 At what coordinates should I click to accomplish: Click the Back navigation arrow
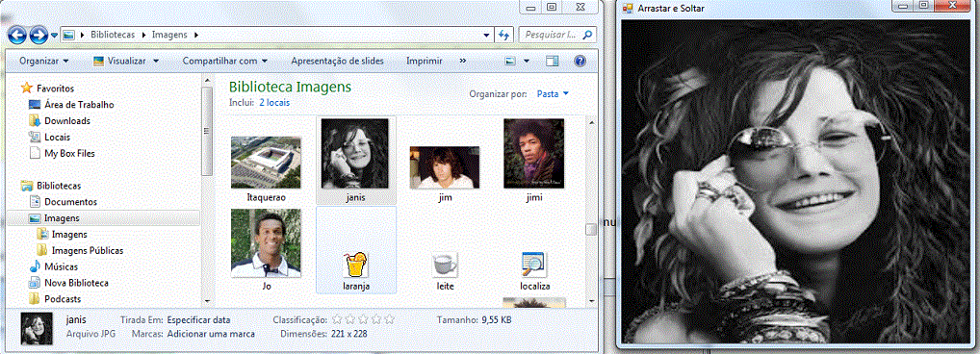17,35
